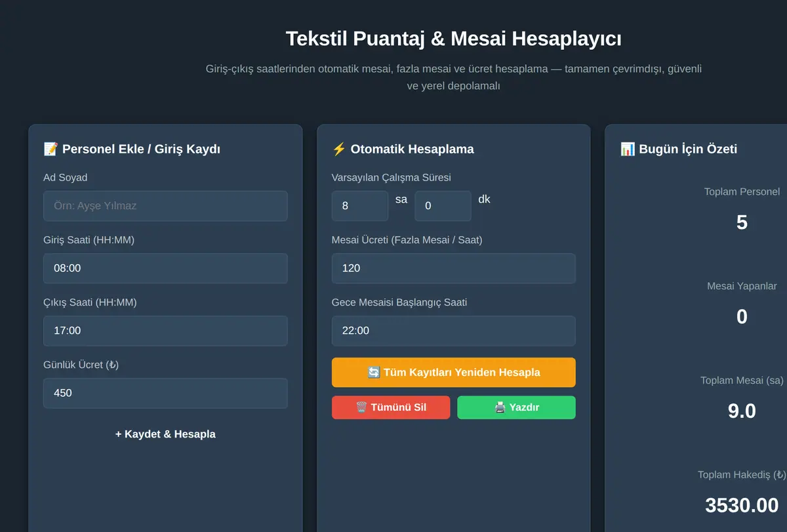Click the Ad Soyad name input field

click(165, 206)
